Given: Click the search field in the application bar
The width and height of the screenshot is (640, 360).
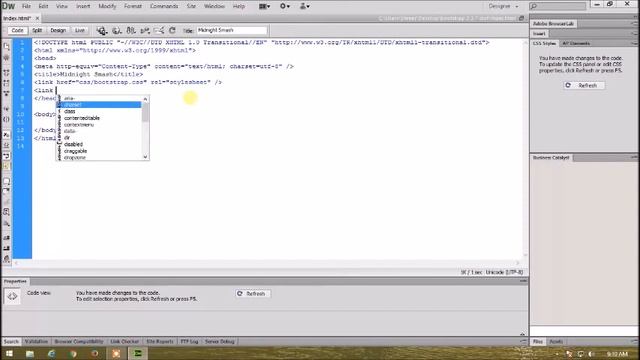Looking at the screenshot, I should [x=558, y=6].
